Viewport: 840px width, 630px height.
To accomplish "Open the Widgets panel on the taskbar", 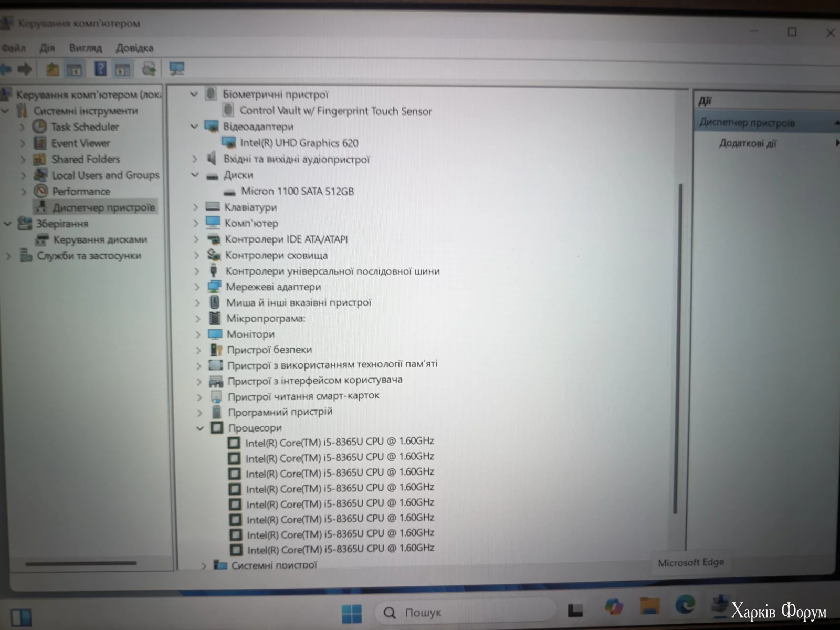I will [x=21, y=617].
